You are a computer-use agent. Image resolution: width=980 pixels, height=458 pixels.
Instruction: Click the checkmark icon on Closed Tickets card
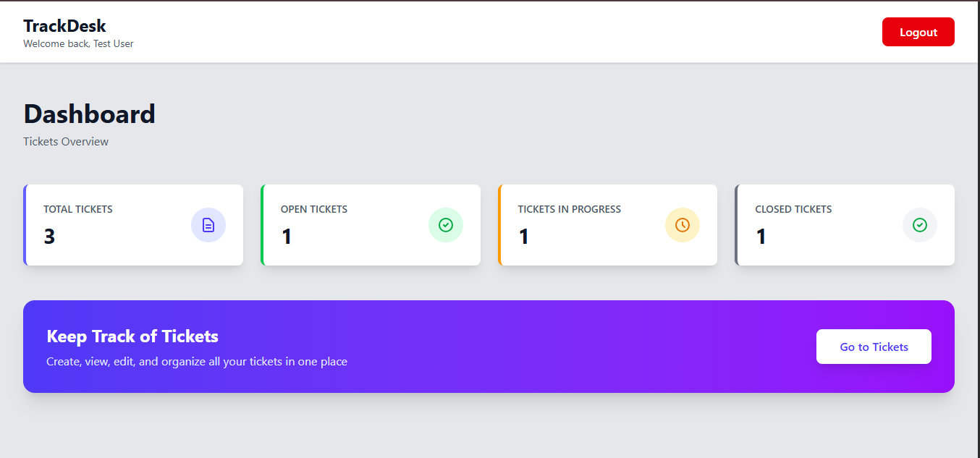point(920,225)
